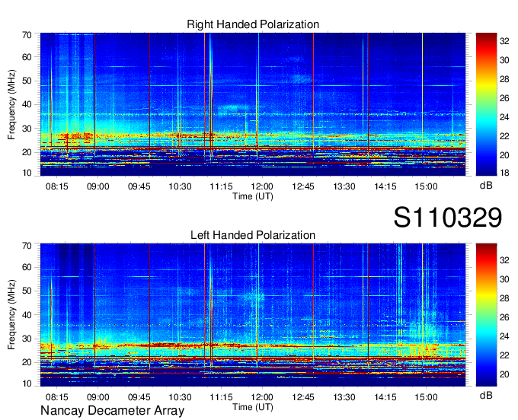Click the lower plot's dB color bar
Viewport: 518px width, 420px height.
pos(486,315)
